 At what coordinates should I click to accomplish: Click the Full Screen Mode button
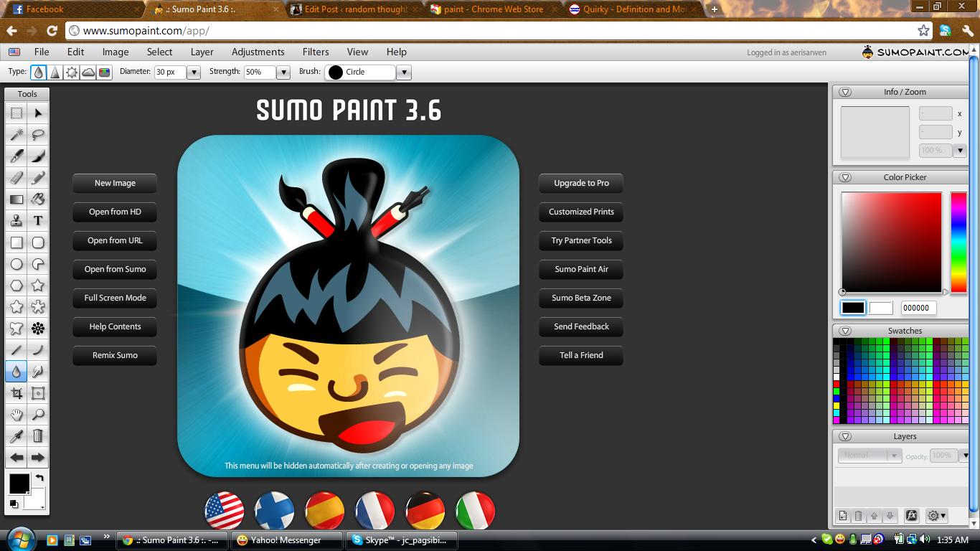[115, 298]
